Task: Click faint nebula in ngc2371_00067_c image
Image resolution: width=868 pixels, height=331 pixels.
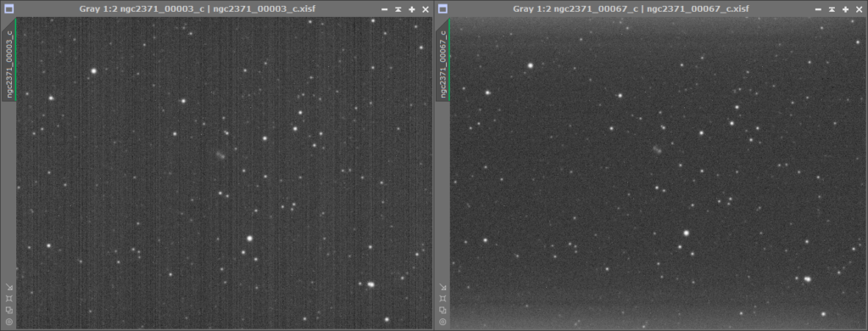Action: [x=657, y=149]
